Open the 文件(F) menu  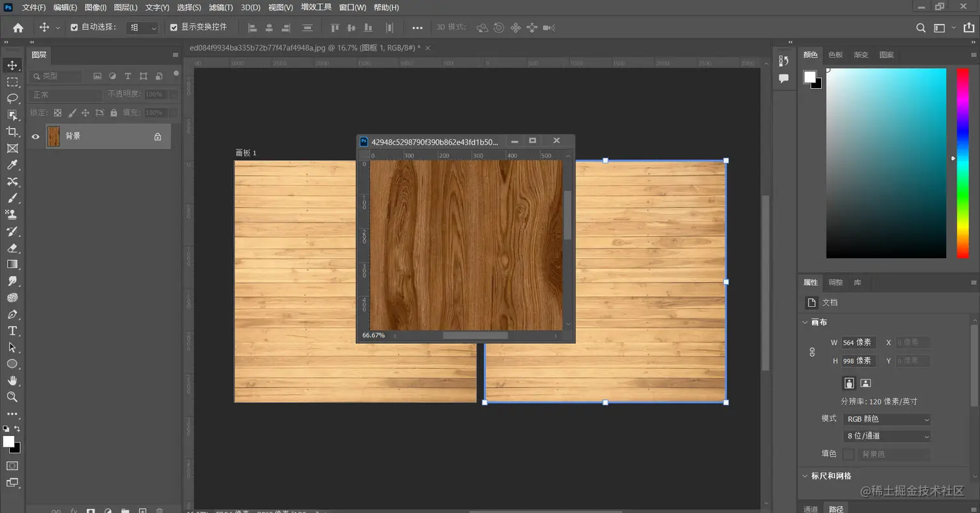tap(34, 8)
